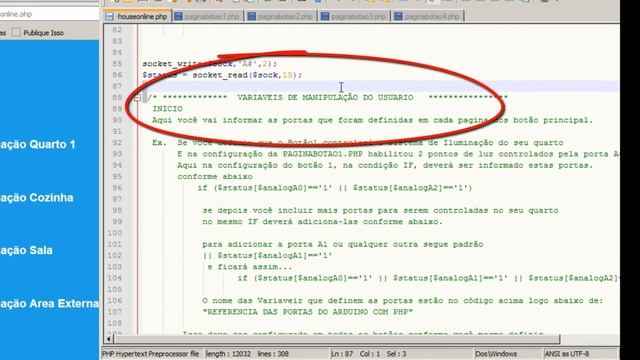
Task: Click the Ln : 87 status bar entry
Action: (x=342, y=354)
